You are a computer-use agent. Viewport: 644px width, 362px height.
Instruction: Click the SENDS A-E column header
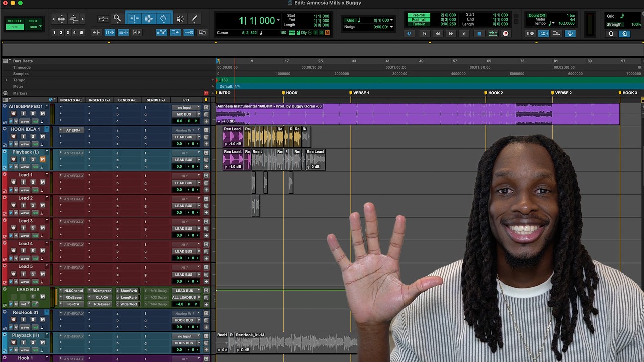127,100
